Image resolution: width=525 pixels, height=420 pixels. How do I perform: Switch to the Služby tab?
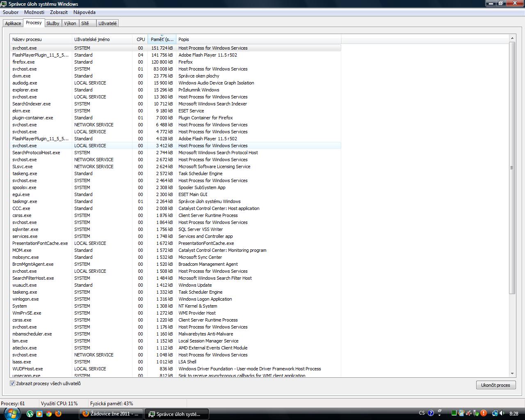coord(53,23)
